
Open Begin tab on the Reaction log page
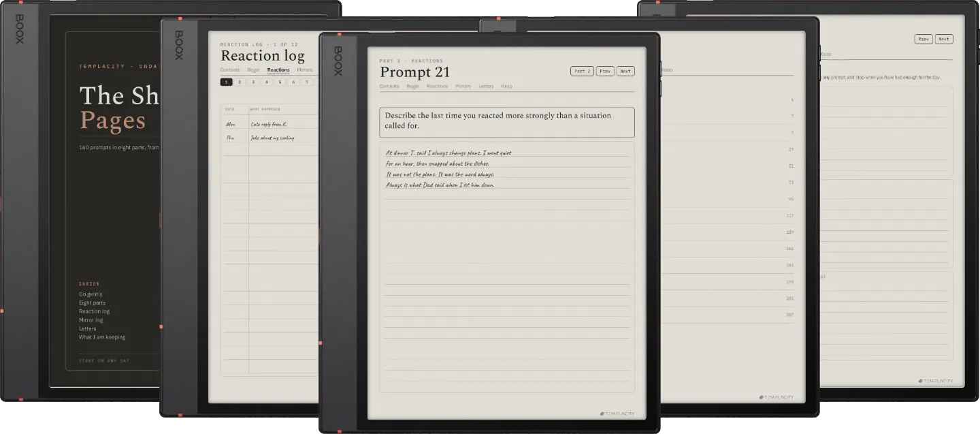pyautogui.click(x=253, y=70)
